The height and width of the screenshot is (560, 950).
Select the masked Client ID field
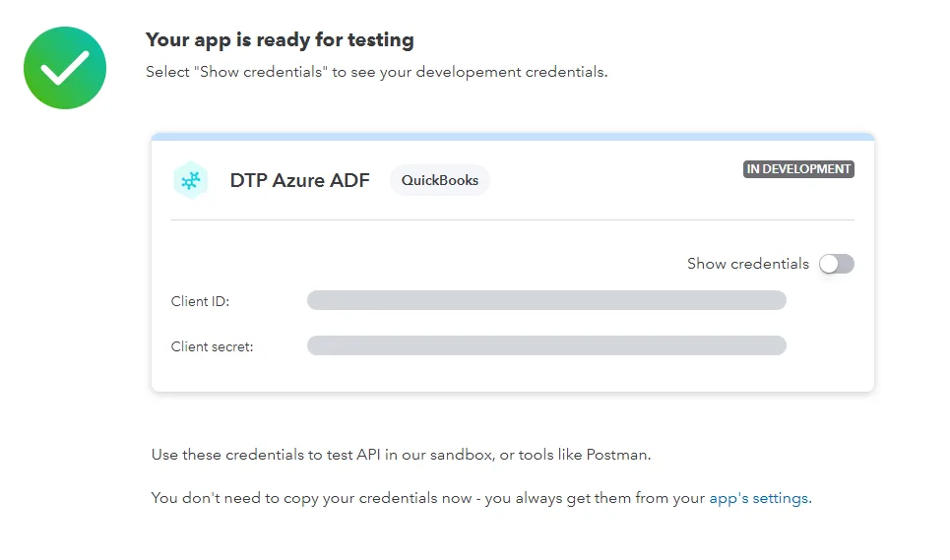point(546,300)
